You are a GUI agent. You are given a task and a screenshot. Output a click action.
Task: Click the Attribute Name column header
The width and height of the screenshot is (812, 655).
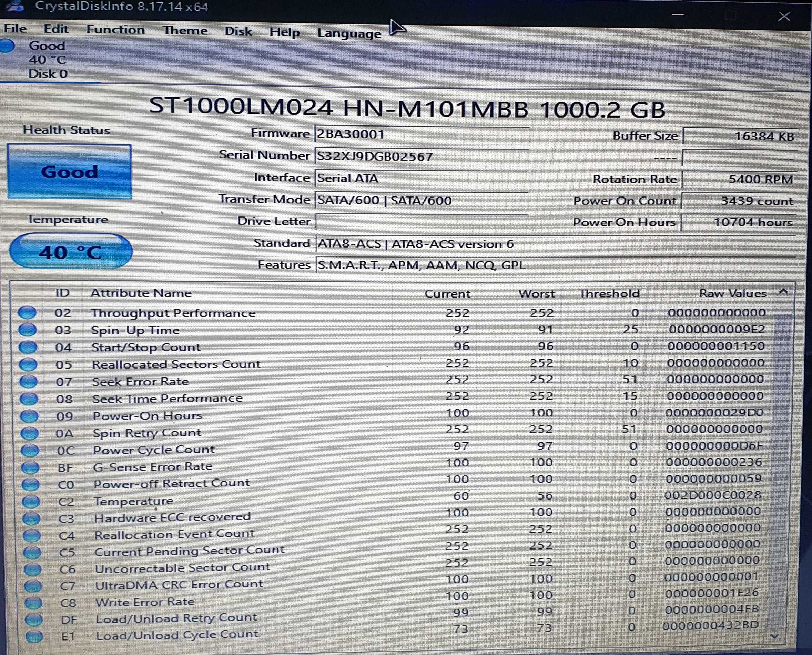pyautogui.click(x=141, y=293)
